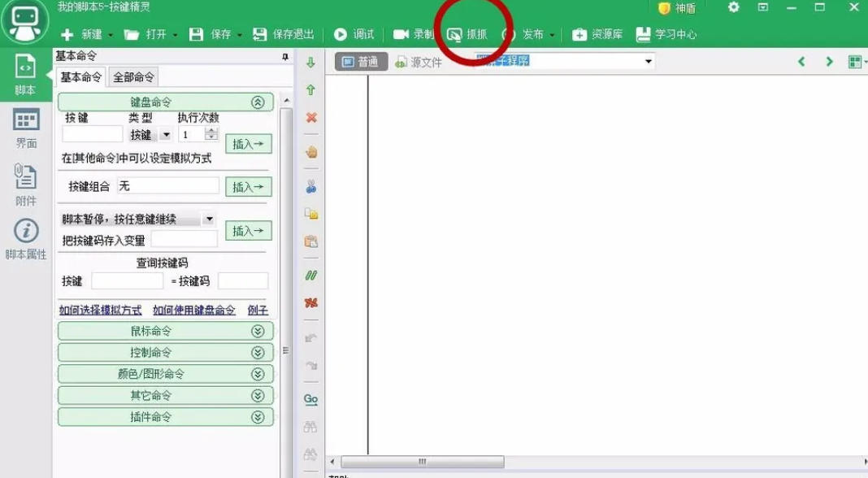The height and width of the screenshot is (478, 868).
Task: Switch to the 全部命令 tab
Action: (x=132, y=76)
